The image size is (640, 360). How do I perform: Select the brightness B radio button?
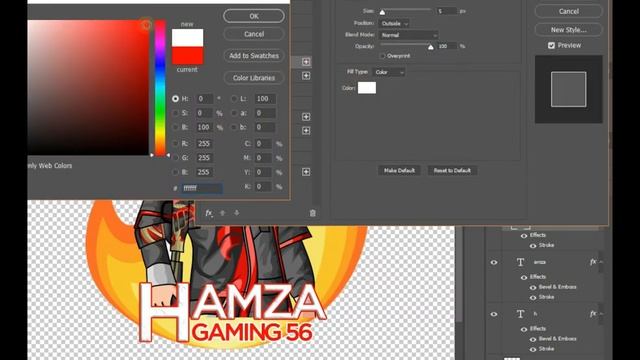pos(176,127)
